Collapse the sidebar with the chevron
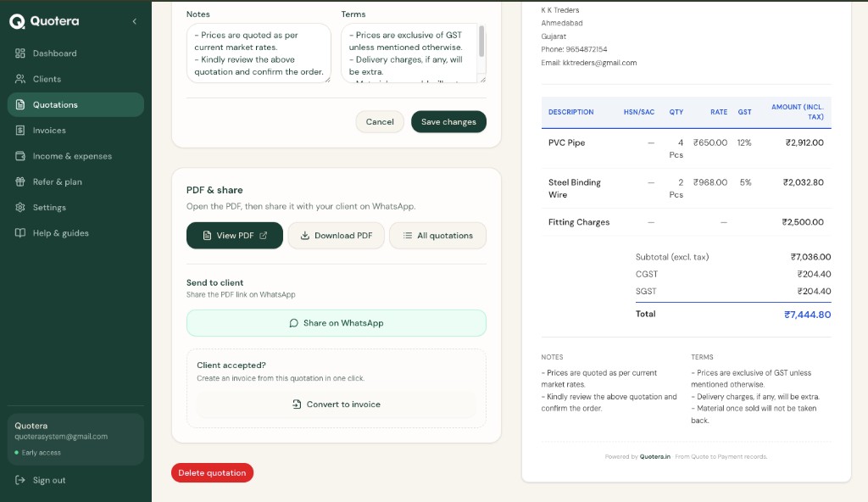 (135, 21)
